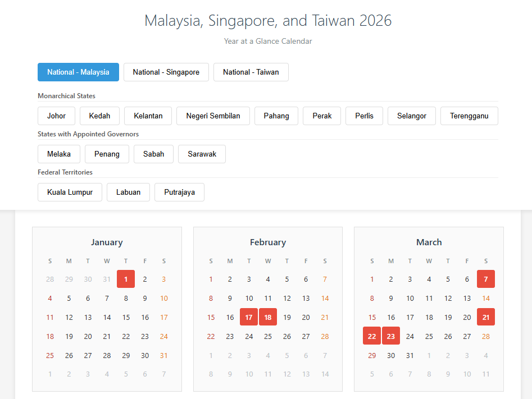Click the Perak button
Image resolution: width=532 pixels, height=399 pixels.
click(321, 116)
